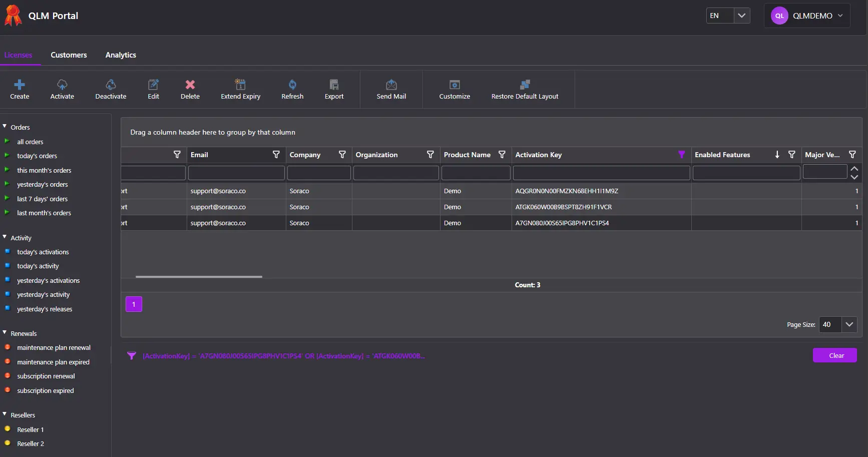Open Edit for the selected license
Viewport: 868px width, 457px height.
coord(153,85)
